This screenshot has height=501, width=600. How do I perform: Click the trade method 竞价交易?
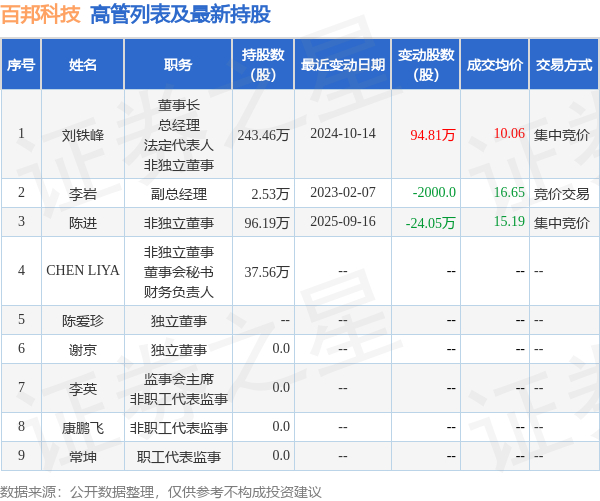(562, 194)
